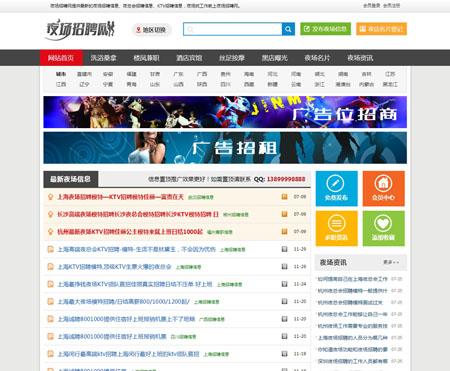
Task: Click the 广告位招商 banner ad
Action: point(225,112)
